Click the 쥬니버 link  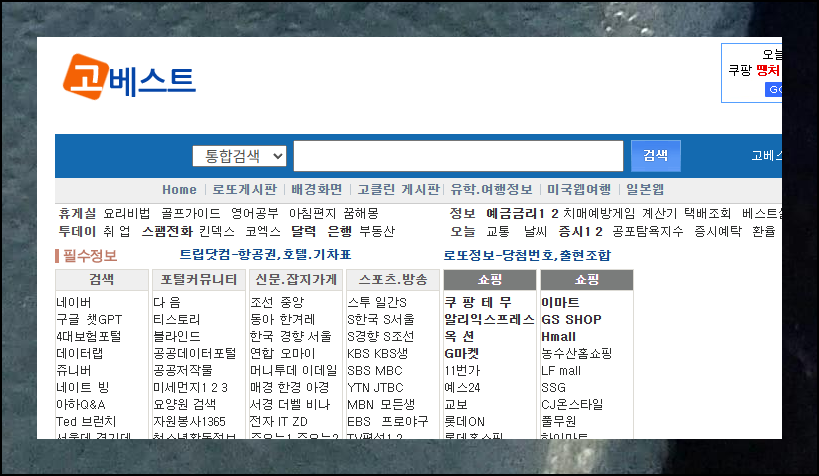coord(74,370)
